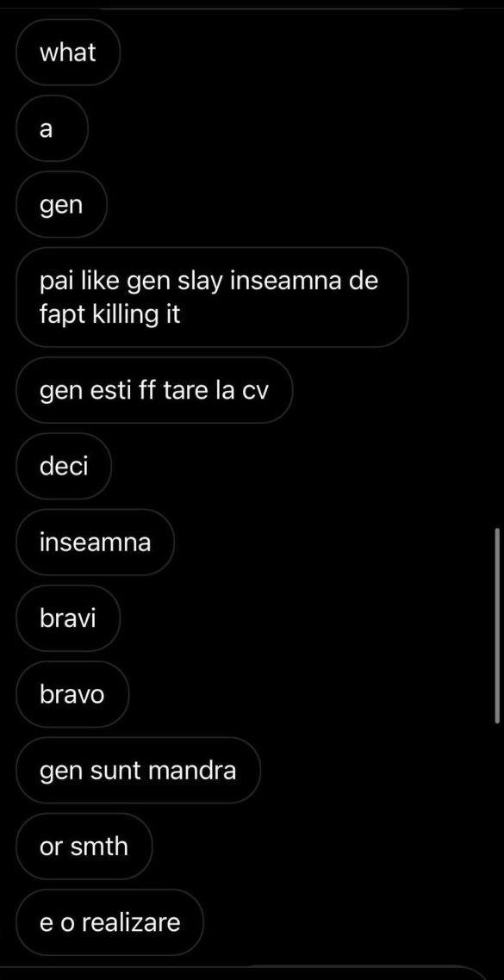504x980 pixels.
Task: Click the chat scrollbar thumb
Action: point(498,625)
